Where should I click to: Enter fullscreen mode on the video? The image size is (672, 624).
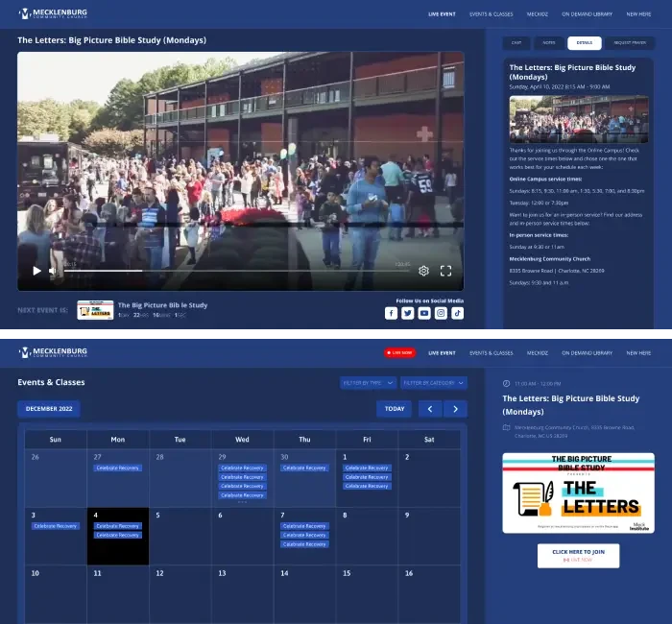click(x=445, y=271)
